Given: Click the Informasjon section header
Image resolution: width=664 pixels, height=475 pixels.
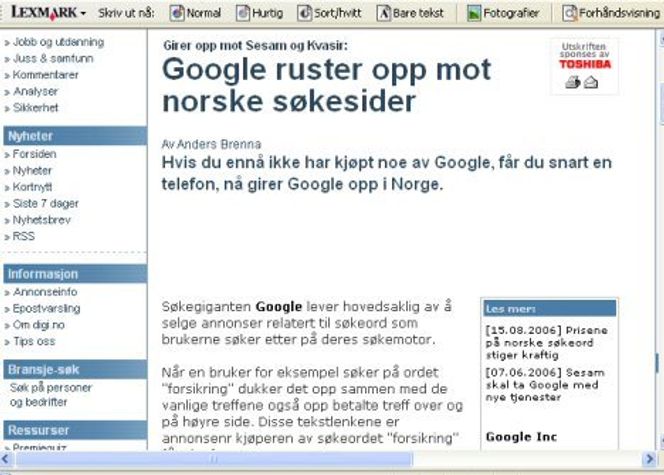Looking at the screenshot, I should [75, 274].
